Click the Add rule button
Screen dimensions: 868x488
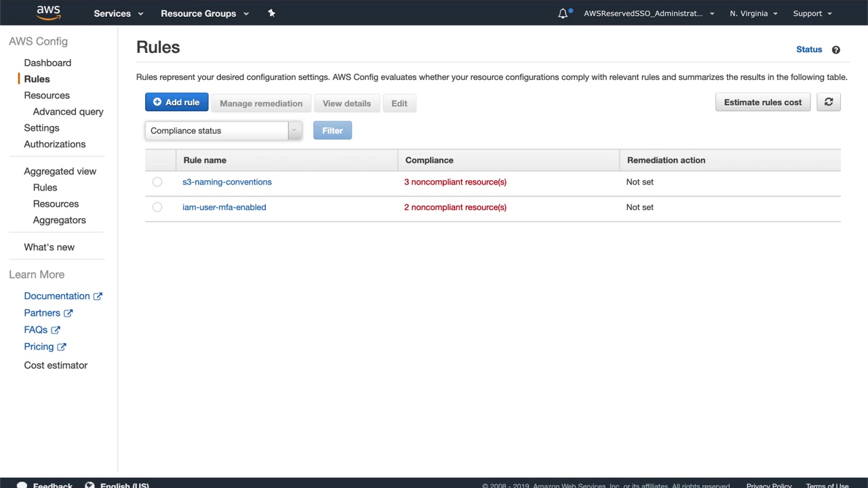pyautogui.click(x=176, y=102)
